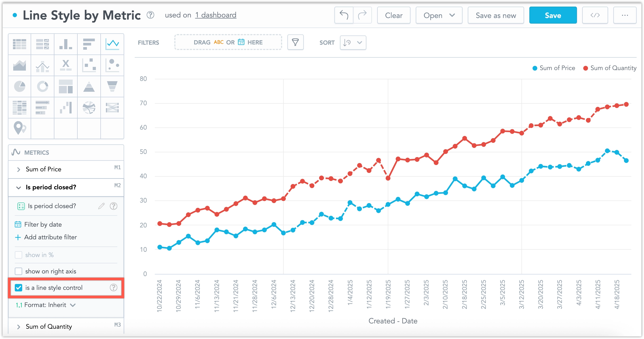Choose the sankey diagram visualization
This screenshot has width=644, height=339.
pos(112,107)
